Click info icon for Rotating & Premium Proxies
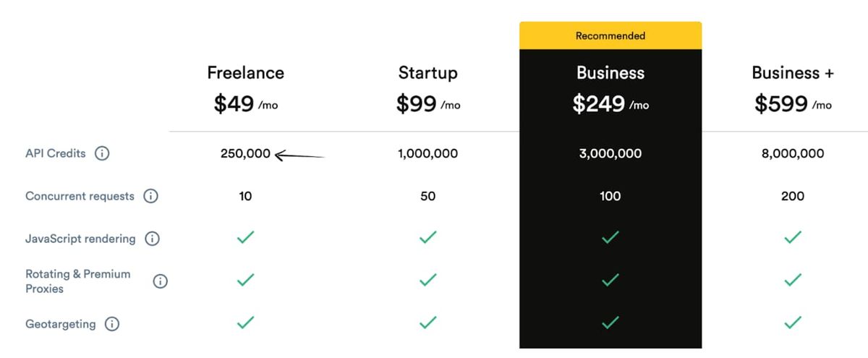The image size is (868, 358). 160,281
